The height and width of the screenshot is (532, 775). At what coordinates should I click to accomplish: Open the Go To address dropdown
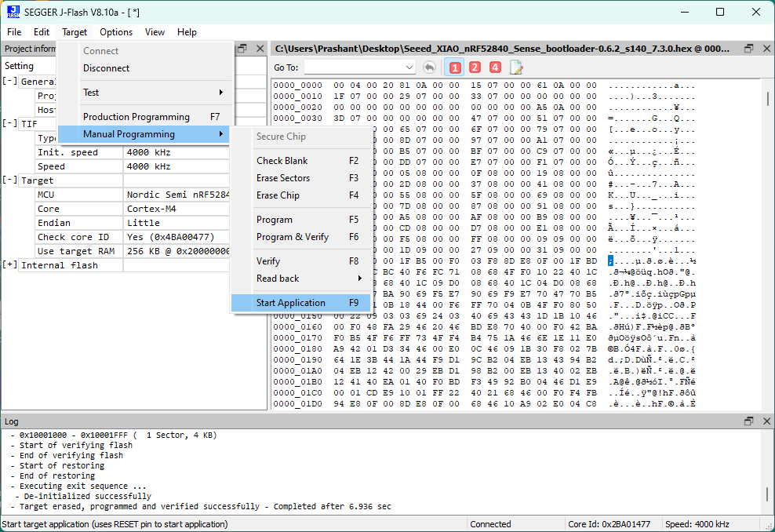(409, 67)
